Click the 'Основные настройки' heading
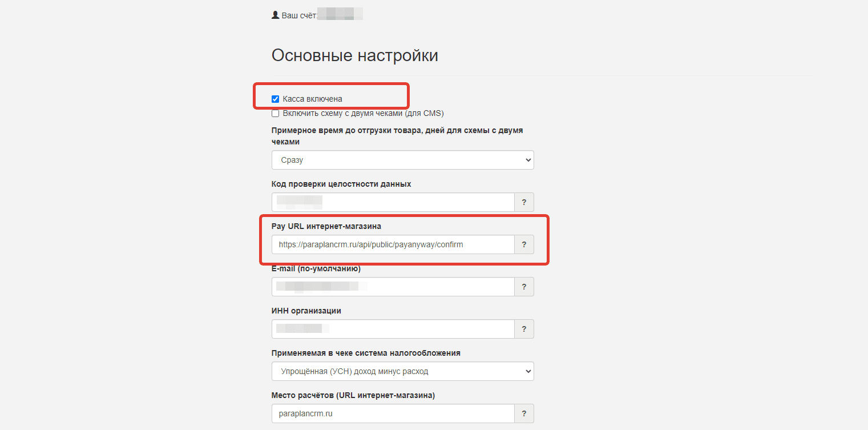The image size is (868, 430). (354, 55)
